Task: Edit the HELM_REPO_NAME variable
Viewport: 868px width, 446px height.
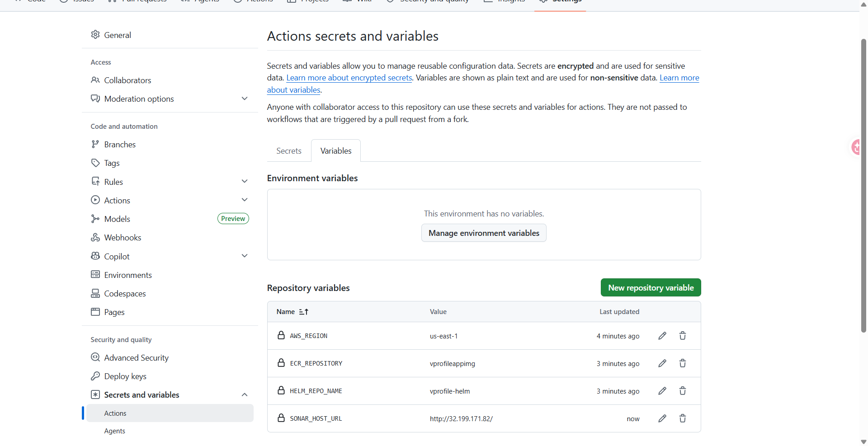Action: coord(662,391)
